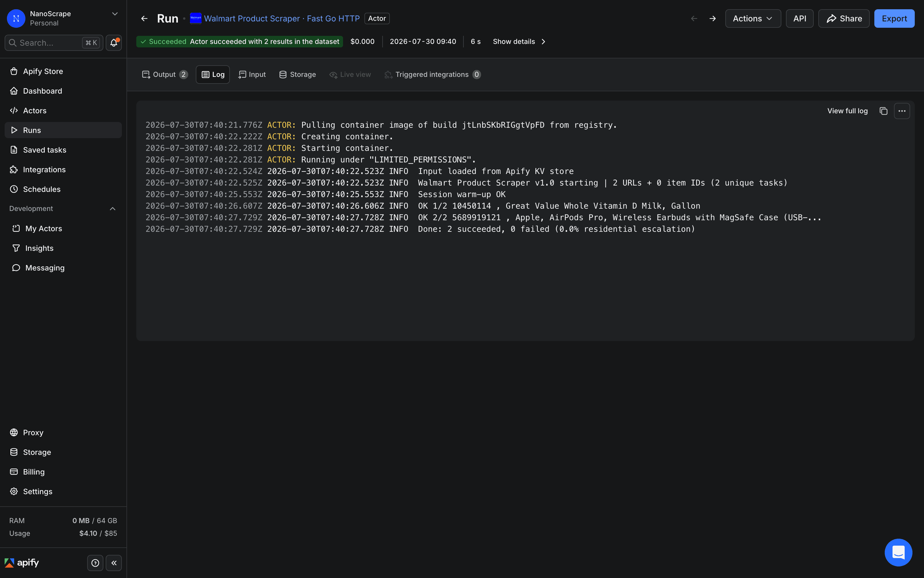
Task: Open Triggered integrations tab
Action: (433, 75)
